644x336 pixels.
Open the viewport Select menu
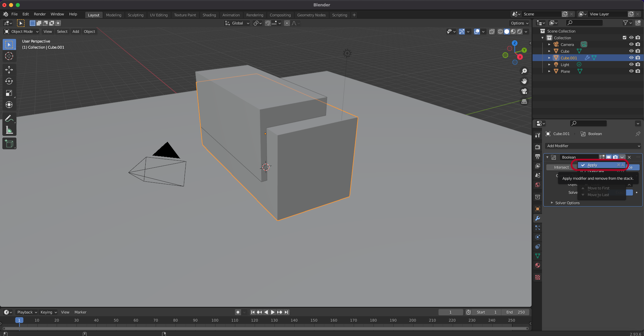pos(62,32)
